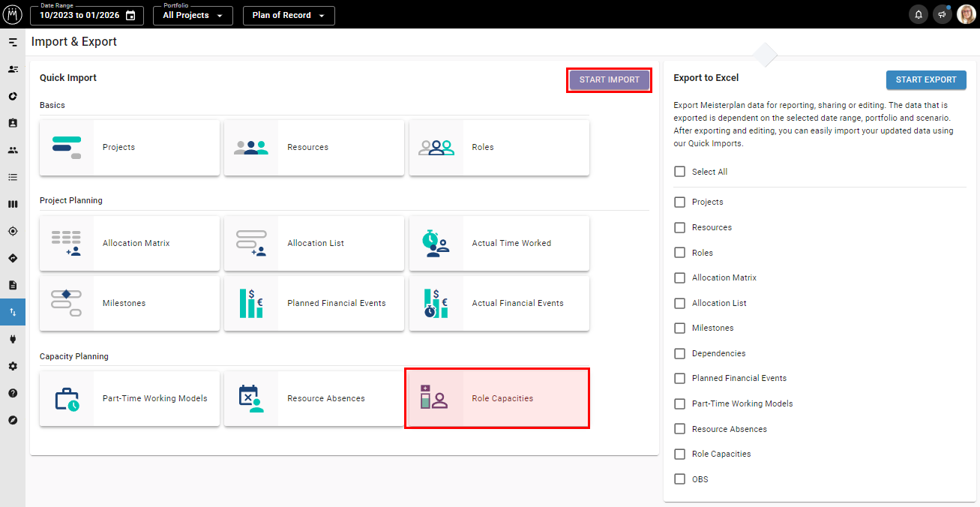Open the user profile avatar
The width and height of the screenshot is (980, 507).
click(967, 14)
